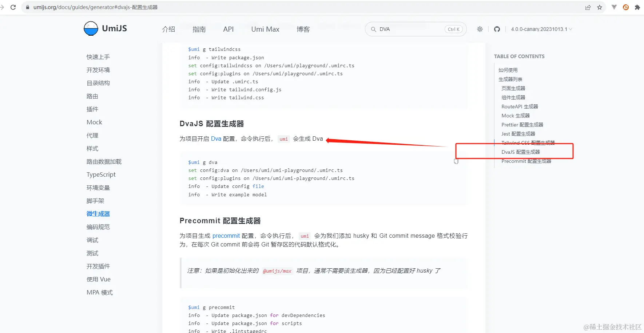644x333 pixels.
Task: Click the '$umi g dva' command line
Action: 203,162
